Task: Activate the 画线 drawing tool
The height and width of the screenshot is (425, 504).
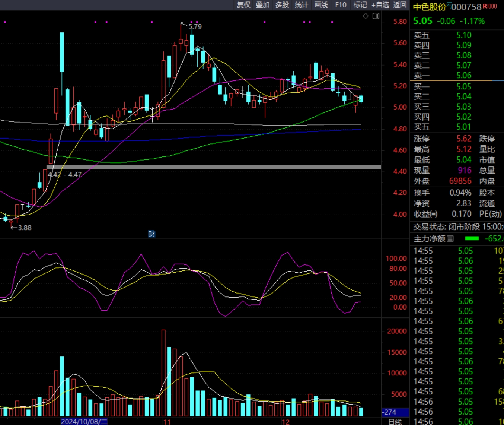Action: [321, 5]
